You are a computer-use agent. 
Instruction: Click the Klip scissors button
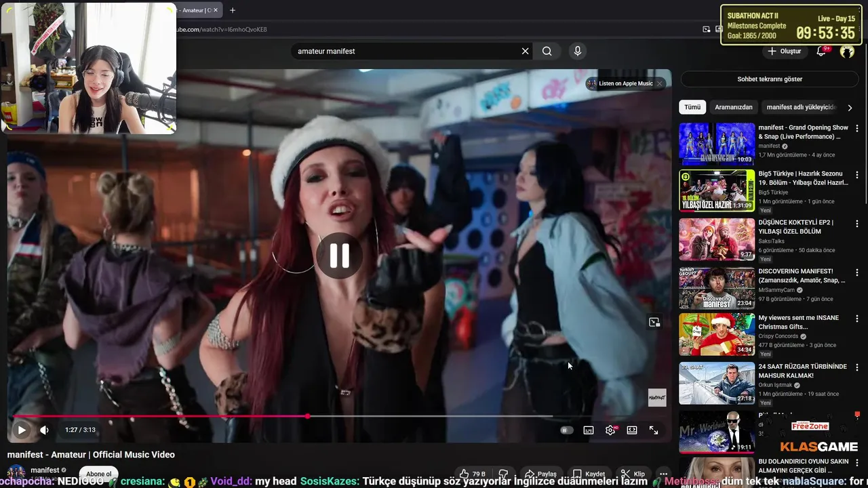632,474
